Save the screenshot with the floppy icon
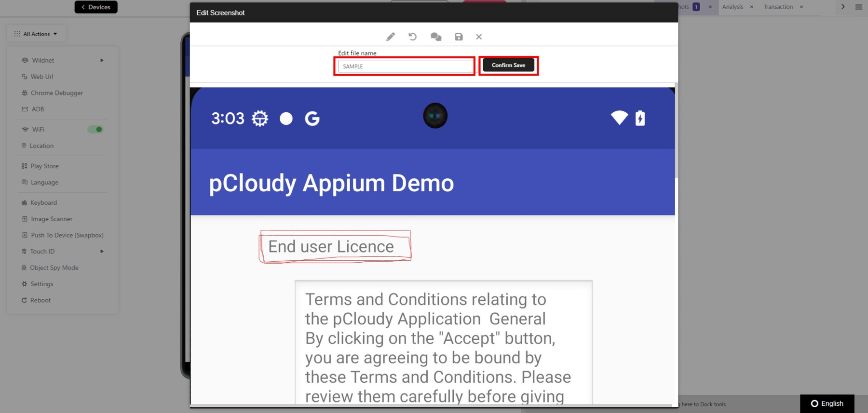The image size is (868, 413). pos(459,37)
